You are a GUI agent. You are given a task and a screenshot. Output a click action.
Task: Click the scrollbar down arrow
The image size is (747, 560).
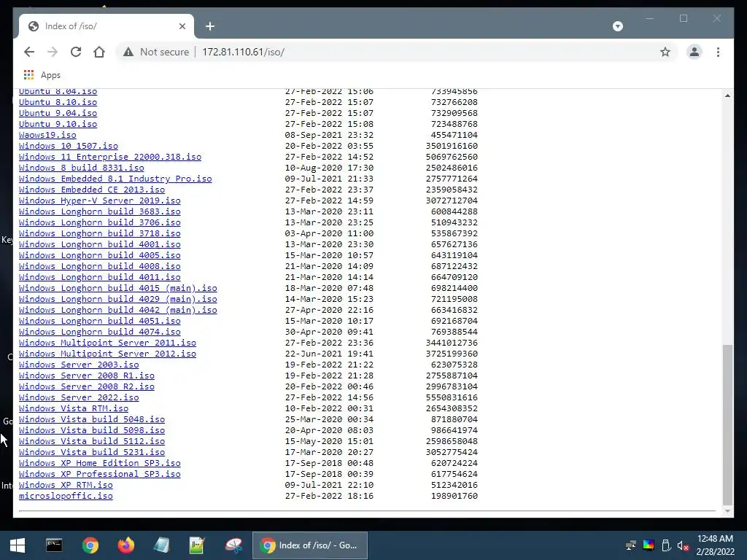727,511
